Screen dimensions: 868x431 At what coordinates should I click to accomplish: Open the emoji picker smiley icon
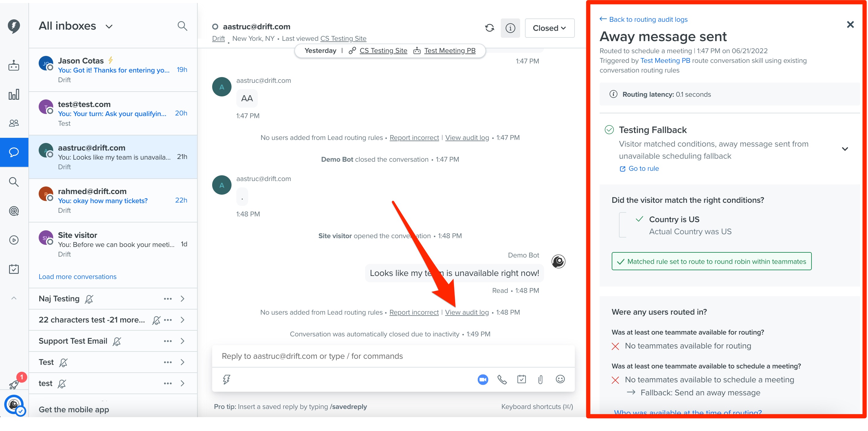pos(560,379)
